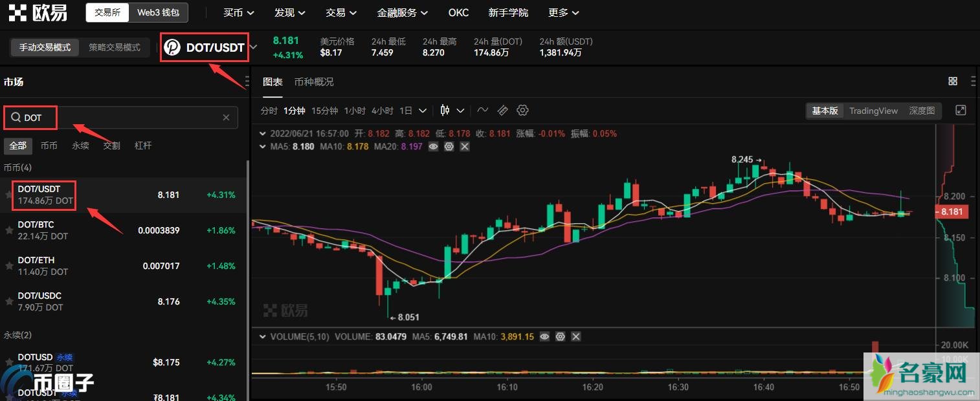Switch chart to 基本版 mode
This screenshot has height=401, width=980.
pyautogui.click(x=825, y=111)
